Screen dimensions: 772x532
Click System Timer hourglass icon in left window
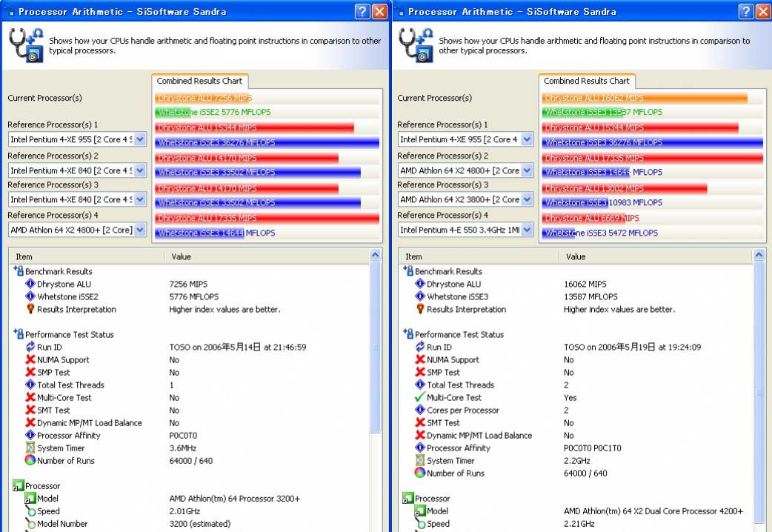pyautogui.click(x=30, y=448)
